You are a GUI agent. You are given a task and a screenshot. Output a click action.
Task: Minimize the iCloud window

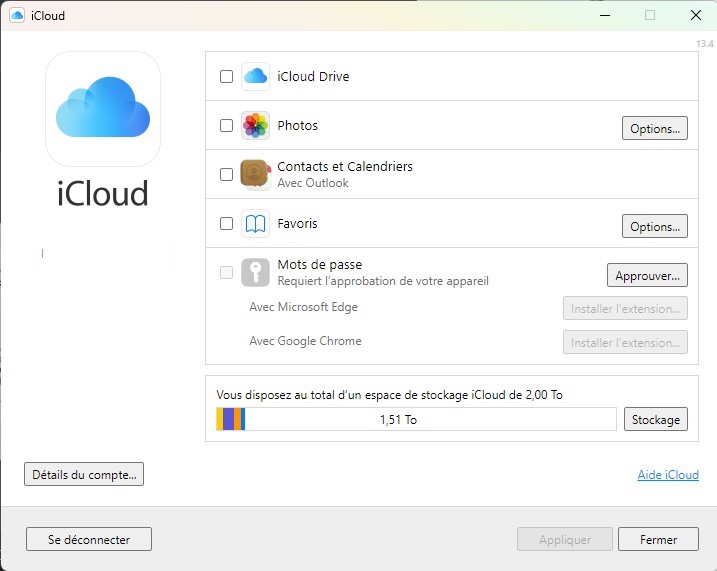(605, 16)
